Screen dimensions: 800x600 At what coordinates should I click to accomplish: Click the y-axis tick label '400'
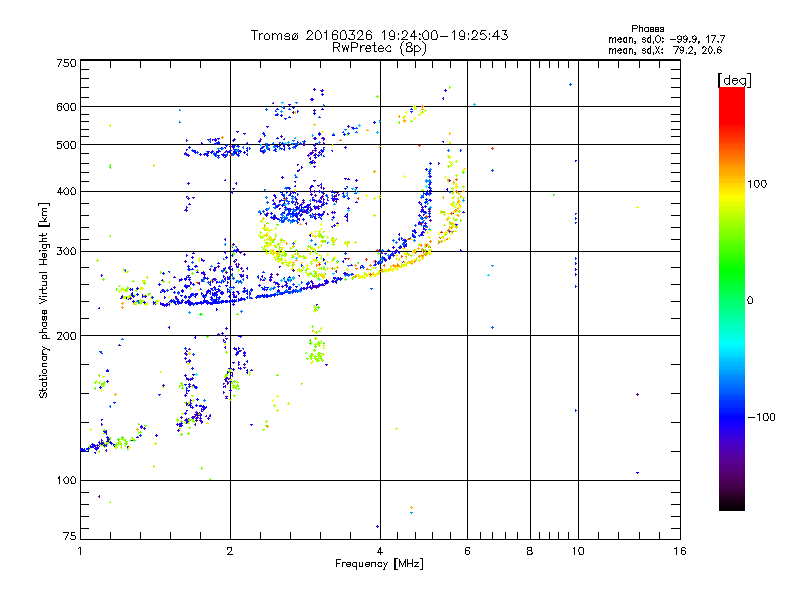(x=66, y=192)
